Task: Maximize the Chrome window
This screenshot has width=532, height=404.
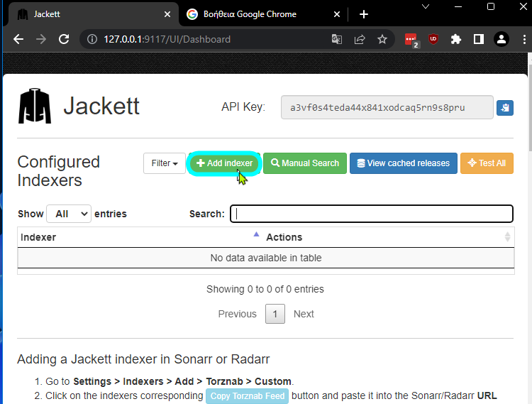Action: (491, 6)
